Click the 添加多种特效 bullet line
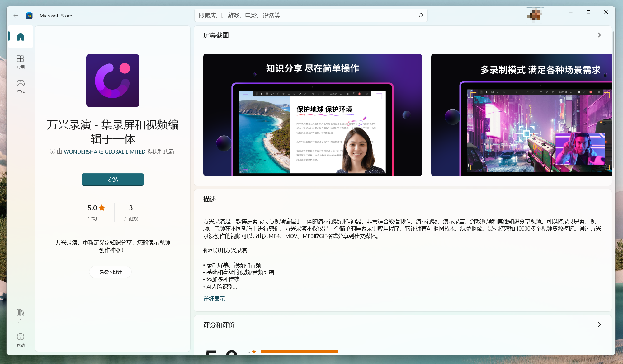The width and height of the screenshot is (623, 364). click(x=221, y=279)
